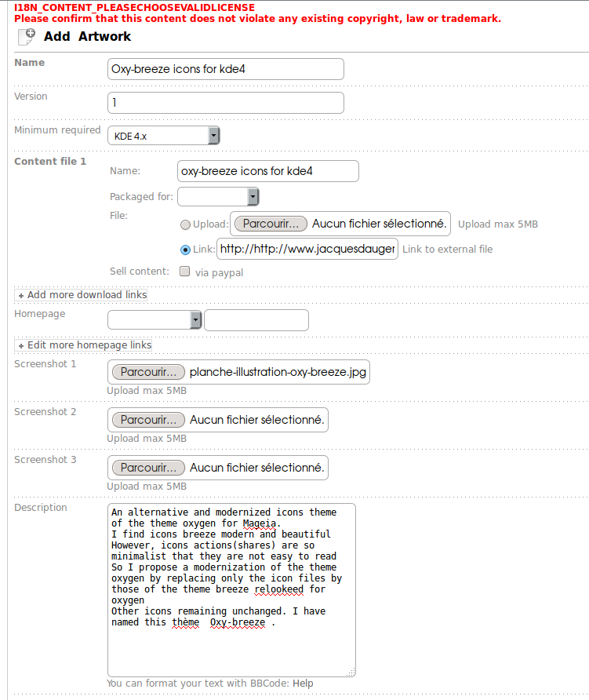
Task: Click the planche-illustration-oxy-breeze.jpg filename
Action: tap(278, 372)
